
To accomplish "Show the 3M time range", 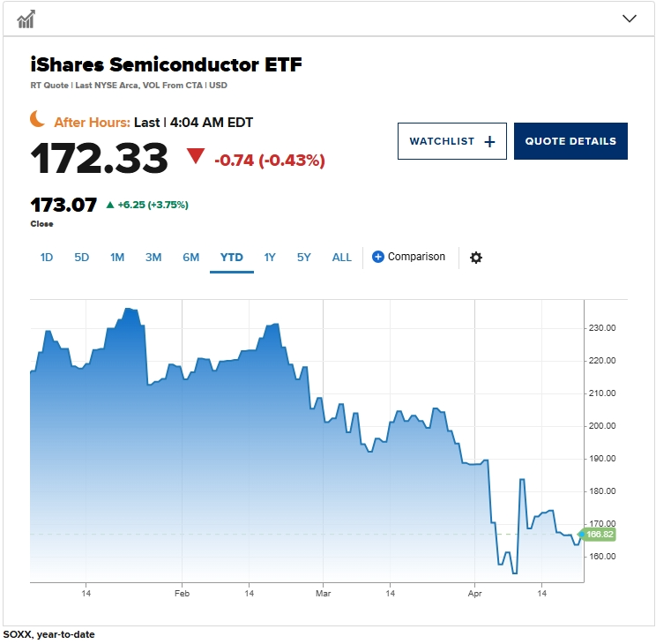I will click(x=153, y=257).
